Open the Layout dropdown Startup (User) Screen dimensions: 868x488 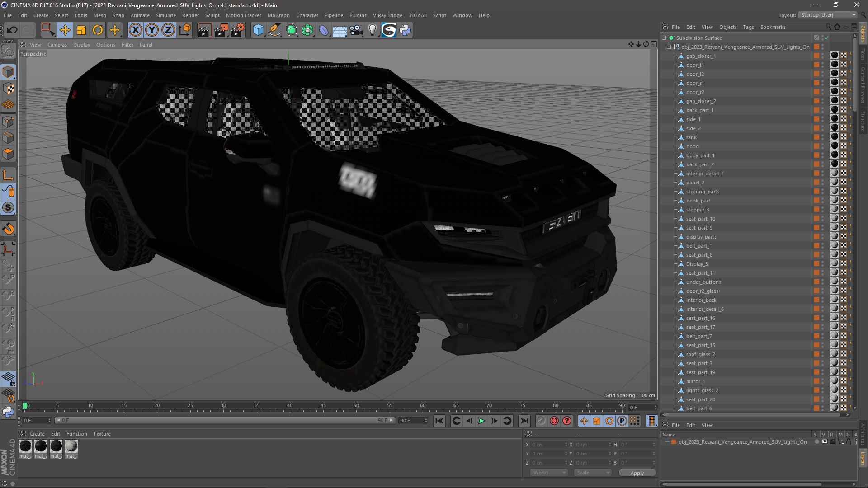pos(828,15)
